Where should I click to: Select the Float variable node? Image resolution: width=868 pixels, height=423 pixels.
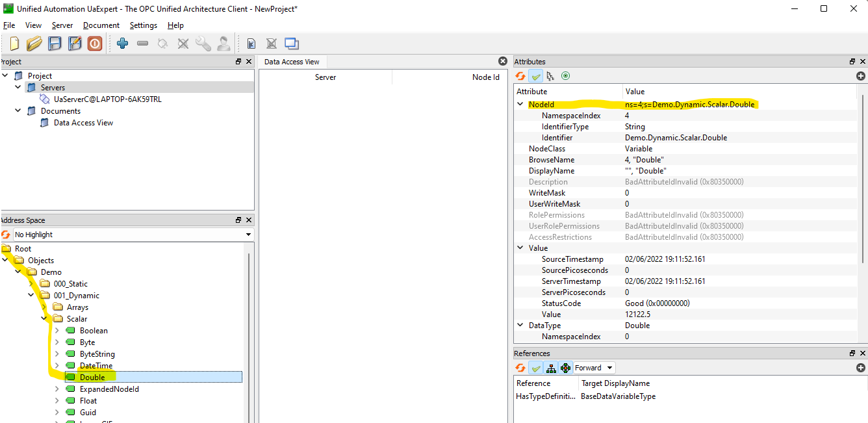(x=88, y=401)
